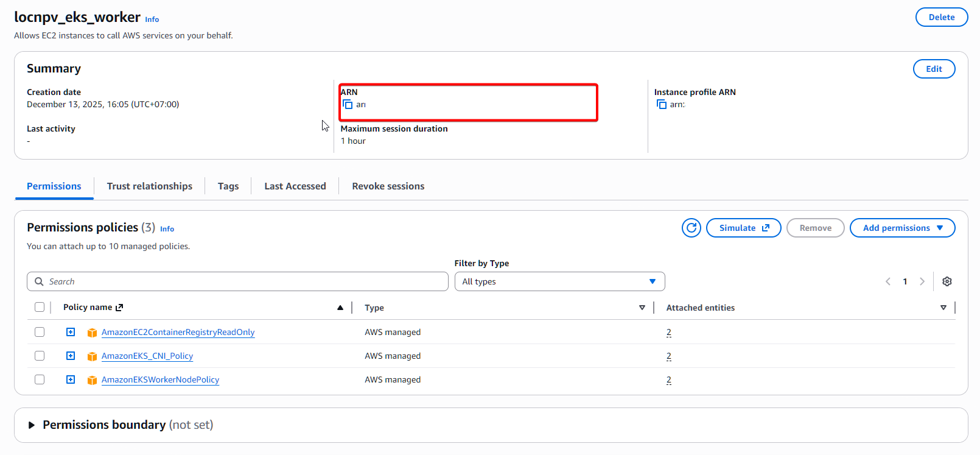
Task: Expand AmazonEKS_CNI_Policy details plus icon
Action: [71, 356]
